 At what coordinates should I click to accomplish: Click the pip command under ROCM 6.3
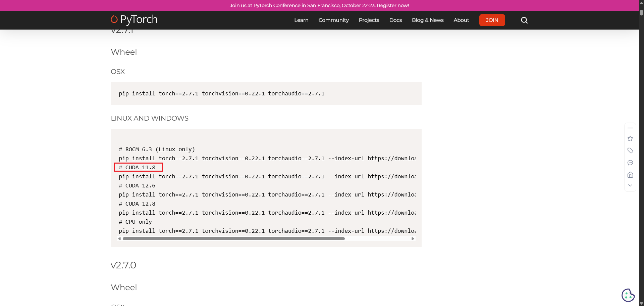[x=267, y=158]
